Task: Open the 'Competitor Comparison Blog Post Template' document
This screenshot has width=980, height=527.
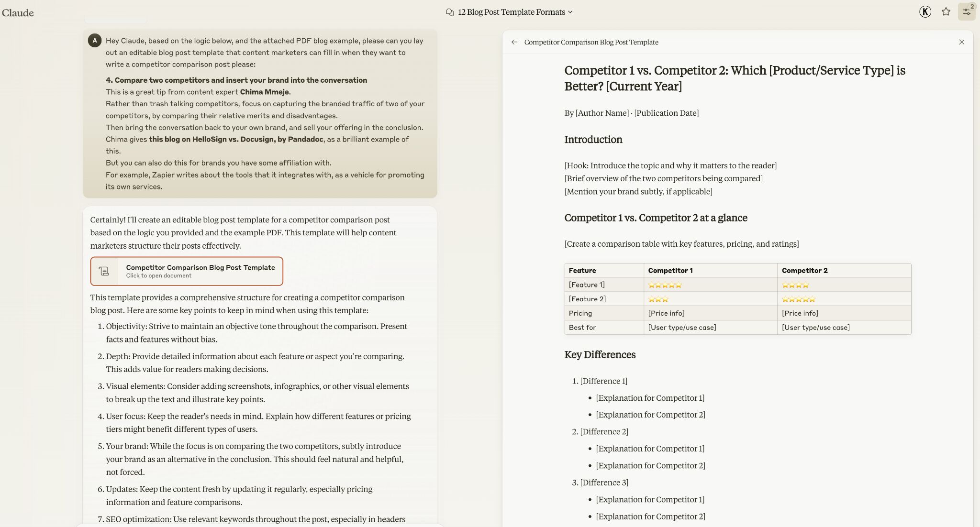Action: point(187,271)
